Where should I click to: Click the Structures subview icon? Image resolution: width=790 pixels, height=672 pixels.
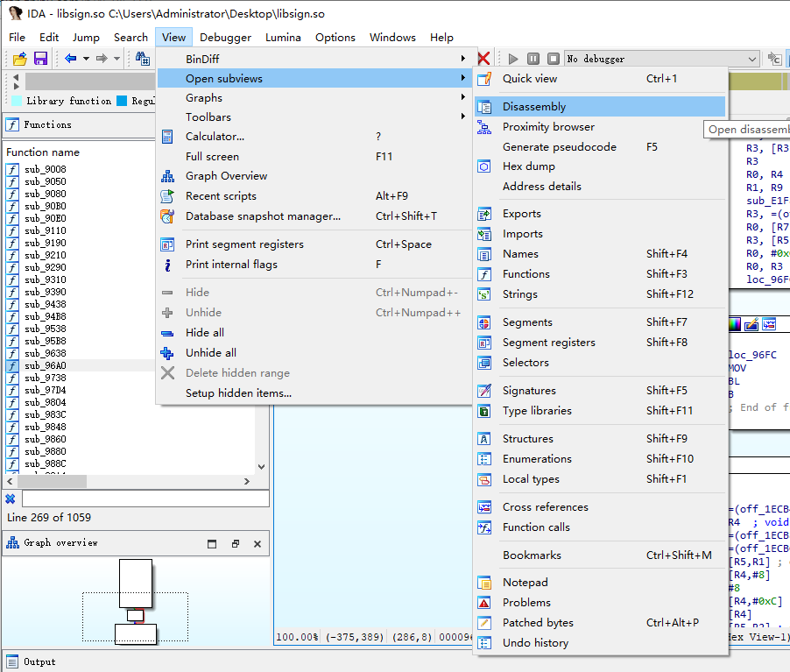[484, 439]
